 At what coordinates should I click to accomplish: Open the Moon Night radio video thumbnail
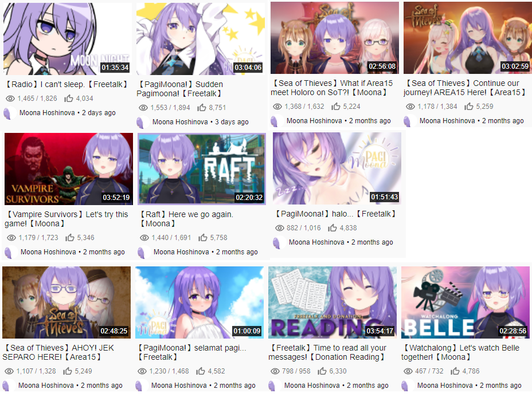pos(68,38)
